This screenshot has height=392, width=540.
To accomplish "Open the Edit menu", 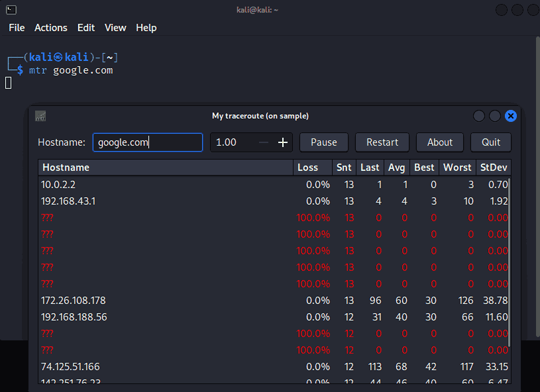I will point(86,28).
